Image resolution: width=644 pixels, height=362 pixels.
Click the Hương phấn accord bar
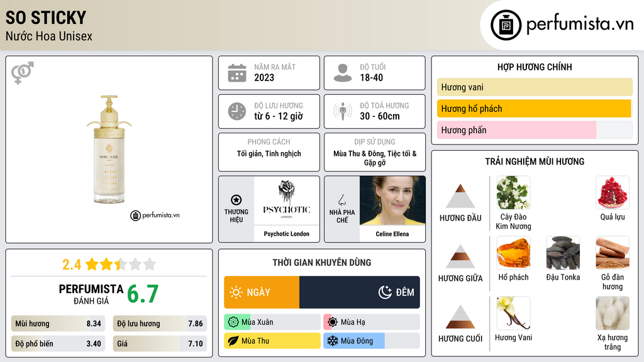click(x=535, y=130)
